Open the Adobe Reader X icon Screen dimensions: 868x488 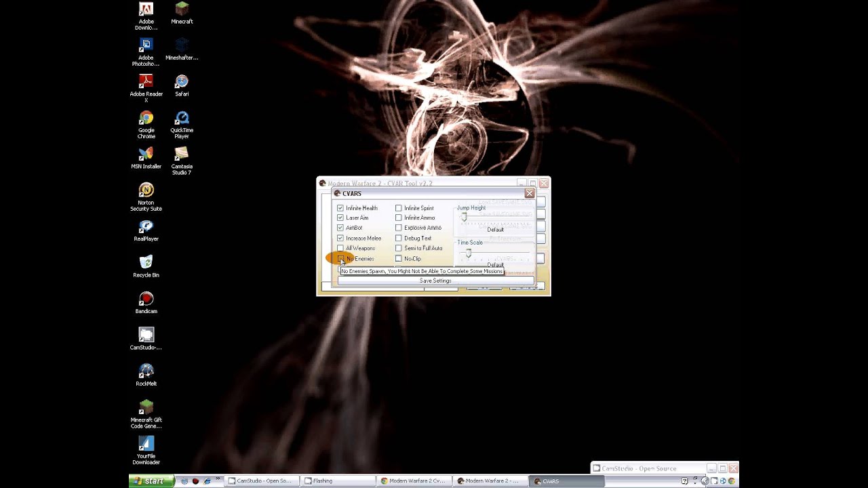pos(146,89)
